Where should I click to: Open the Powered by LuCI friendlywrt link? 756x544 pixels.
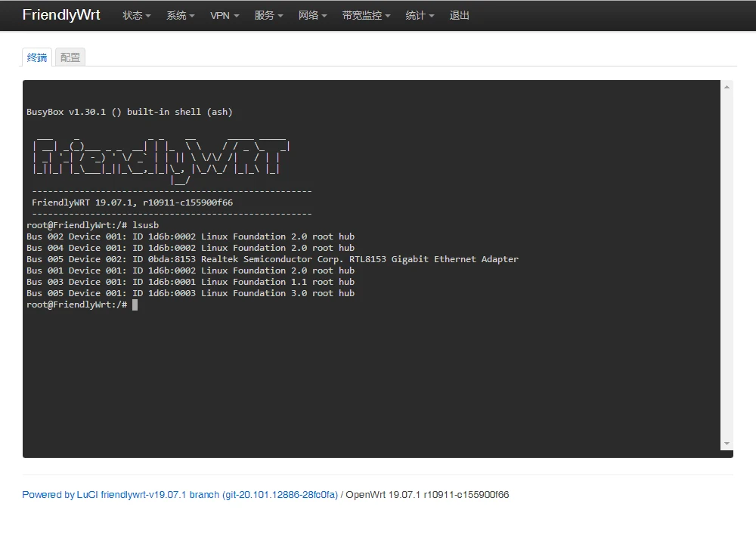pos(180,495)
